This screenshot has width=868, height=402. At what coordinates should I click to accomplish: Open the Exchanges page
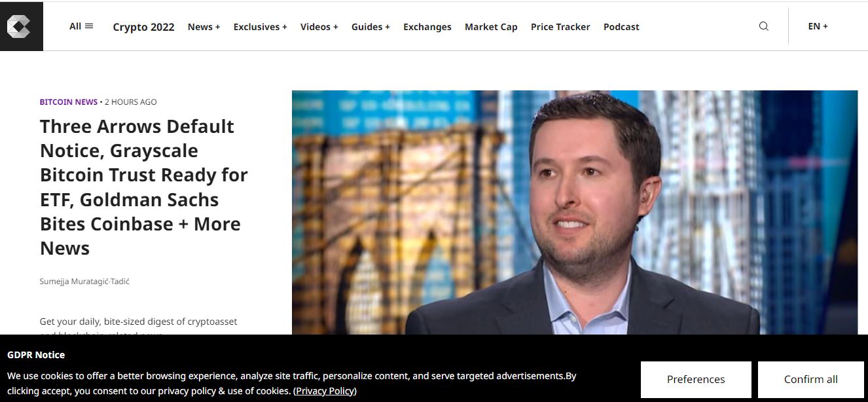[427, 27]
